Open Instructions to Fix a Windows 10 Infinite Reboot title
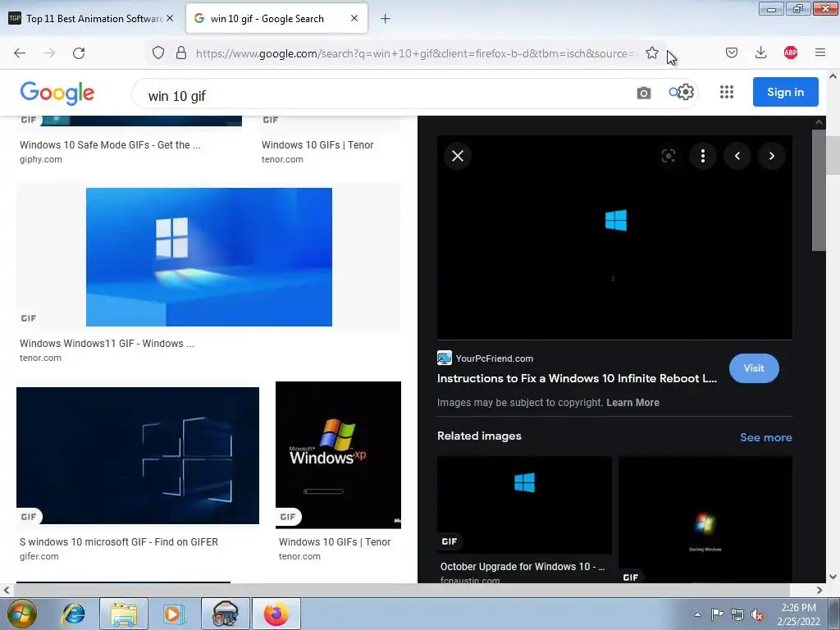Viewport: 840px width, 630px height. pyautogui.click(x=577, y=378)
